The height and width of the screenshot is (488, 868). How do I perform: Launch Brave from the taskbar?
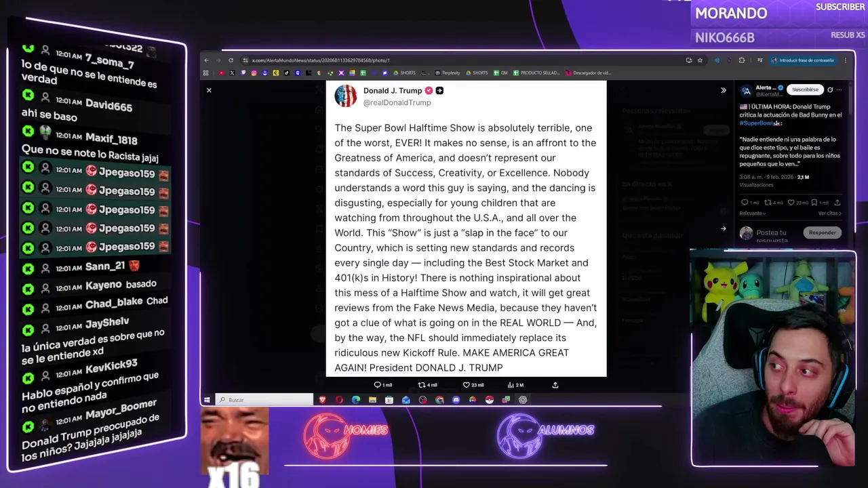coord(323,400)
